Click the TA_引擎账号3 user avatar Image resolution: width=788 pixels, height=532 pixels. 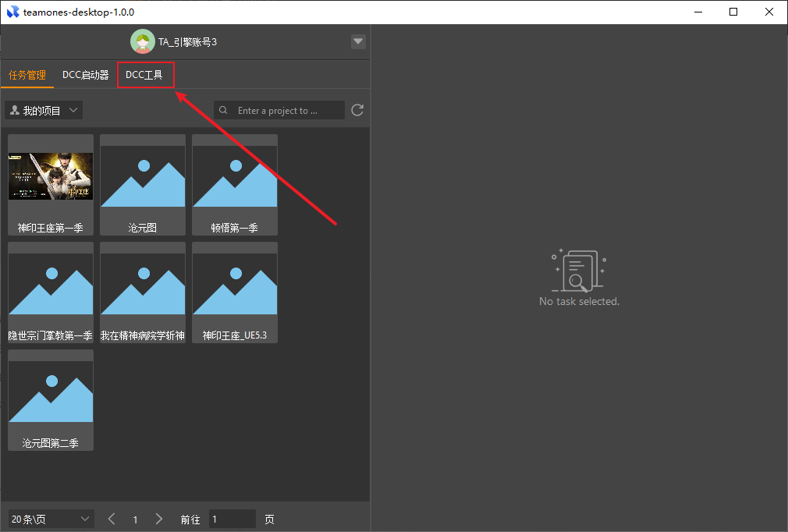[x=142, y=41]
